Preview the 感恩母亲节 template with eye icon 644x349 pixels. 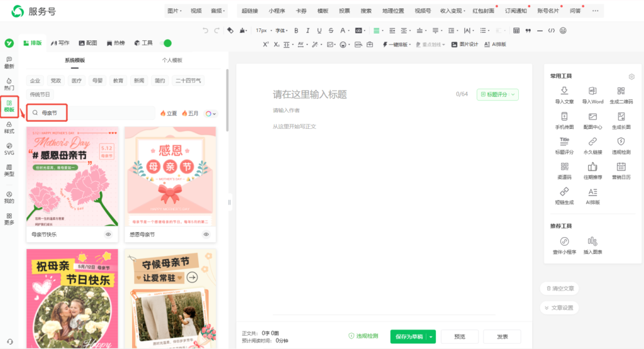[x=206, y=235]
